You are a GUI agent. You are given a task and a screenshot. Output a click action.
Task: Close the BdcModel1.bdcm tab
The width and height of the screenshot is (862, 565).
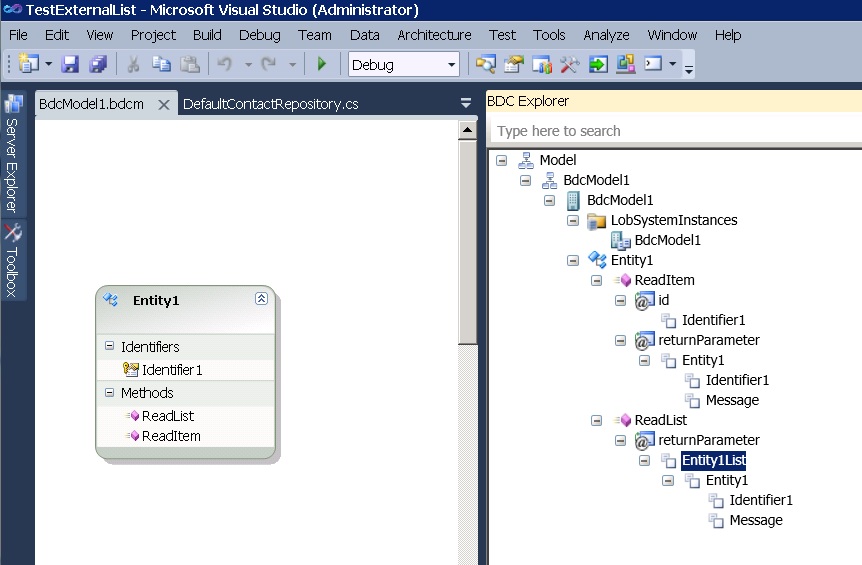click(164, 104)
